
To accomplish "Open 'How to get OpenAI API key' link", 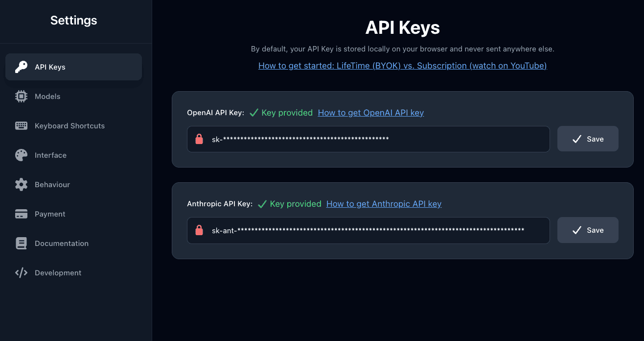I will click(370, 113).
